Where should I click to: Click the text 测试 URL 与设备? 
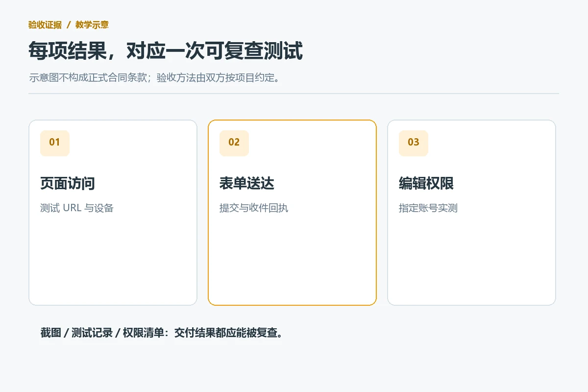click(77, 208)
